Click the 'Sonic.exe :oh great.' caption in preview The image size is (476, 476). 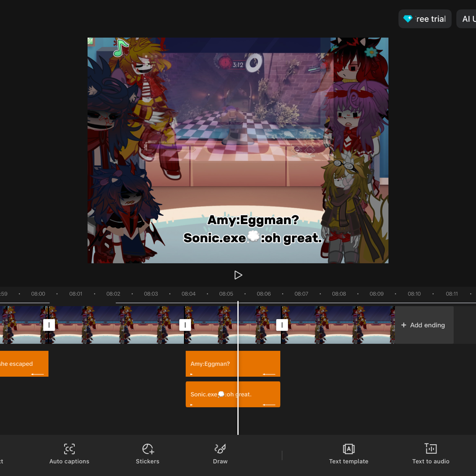click(252, 238)
